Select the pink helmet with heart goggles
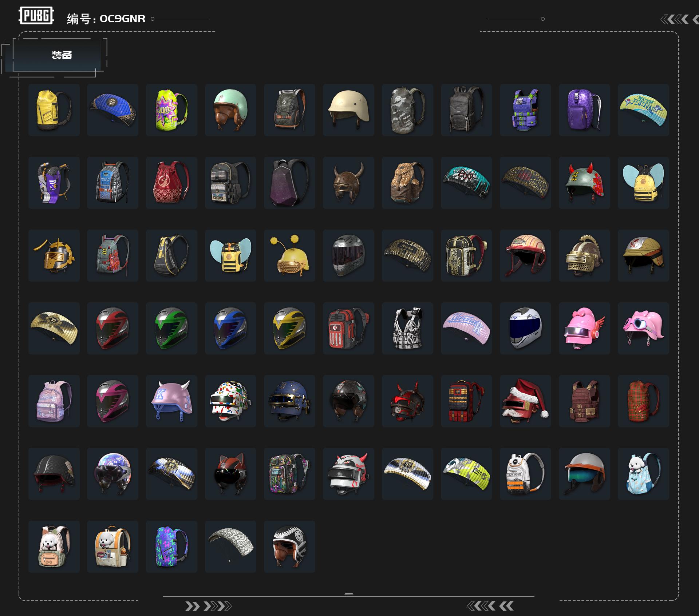Image resolution: width=699 pixels, height=616 pixels. pyautogui.click(x=643, y=328)
